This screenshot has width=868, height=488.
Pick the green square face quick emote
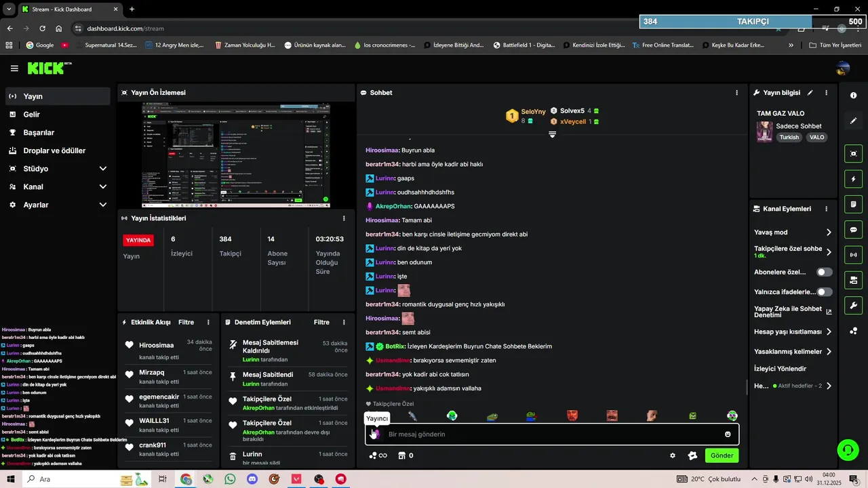tap(692, 415)
